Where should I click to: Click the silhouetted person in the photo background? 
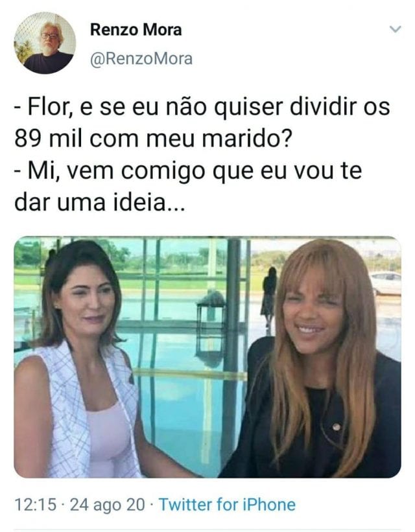[269, 296]
